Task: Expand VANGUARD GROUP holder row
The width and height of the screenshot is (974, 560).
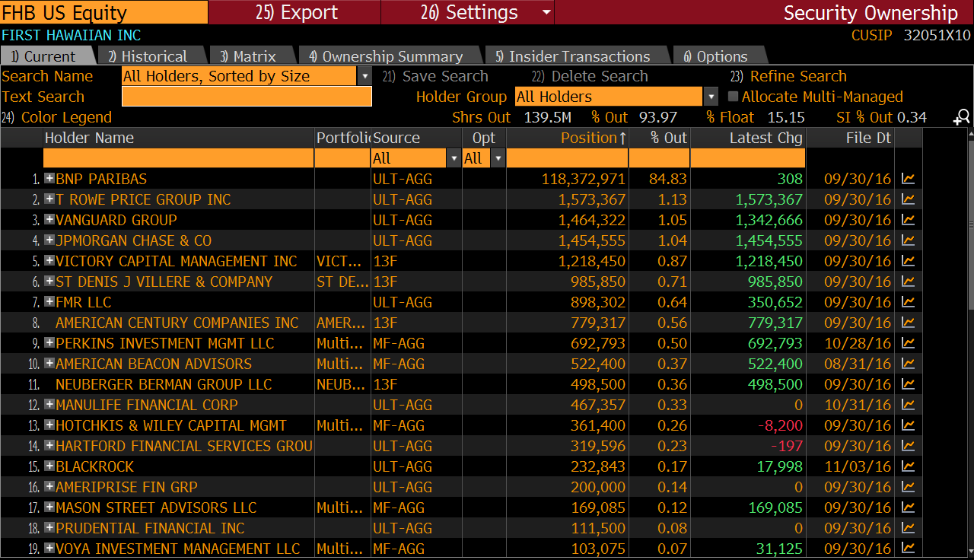Action: click(x=49, y=219)
